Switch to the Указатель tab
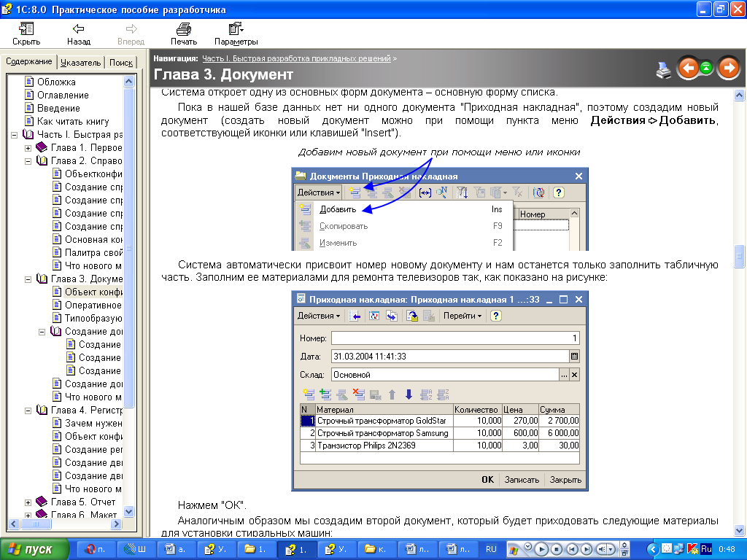 pos(81,63)
